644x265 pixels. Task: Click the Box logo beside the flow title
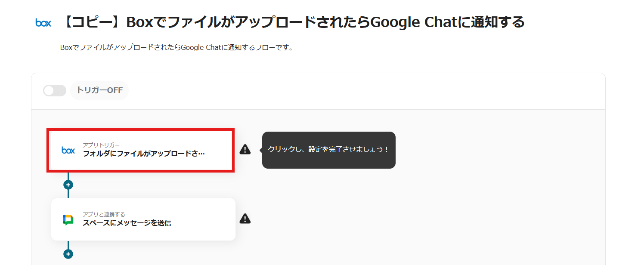[x=43, y=23]
